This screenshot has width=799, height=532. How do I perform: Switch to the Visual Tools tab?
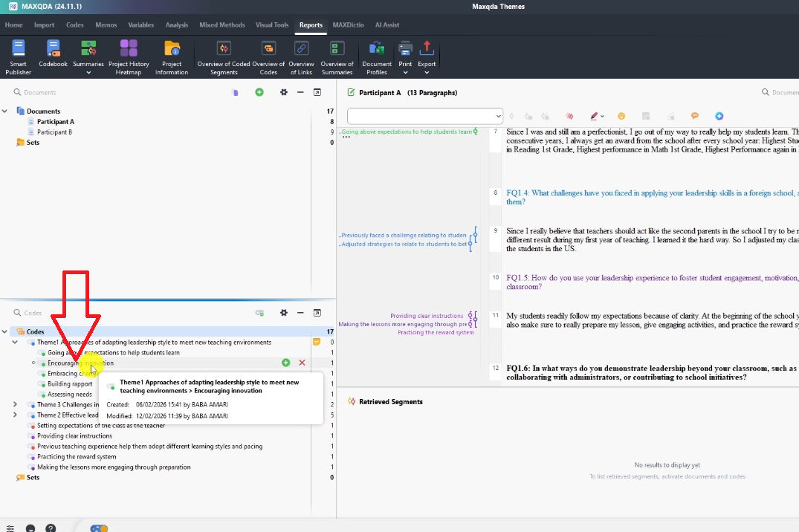pyautogui.click(x=271, y=25)
